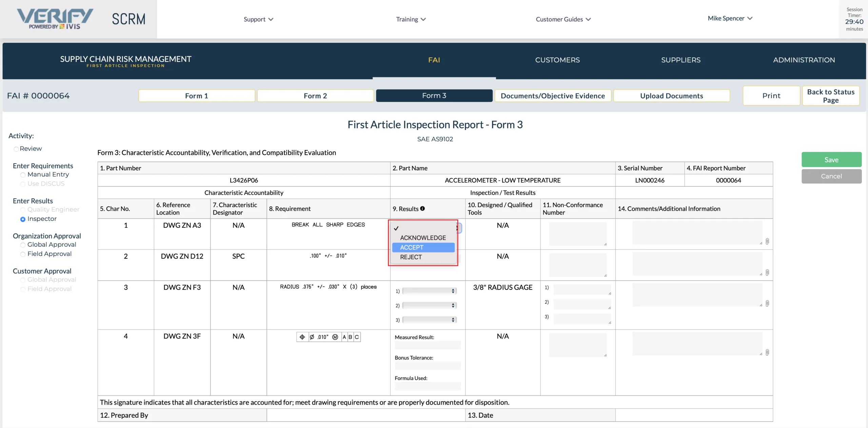Click attachment paperclip for characteristic 1
The height and width of the screenshot is (428, 868).
point(767,241)
